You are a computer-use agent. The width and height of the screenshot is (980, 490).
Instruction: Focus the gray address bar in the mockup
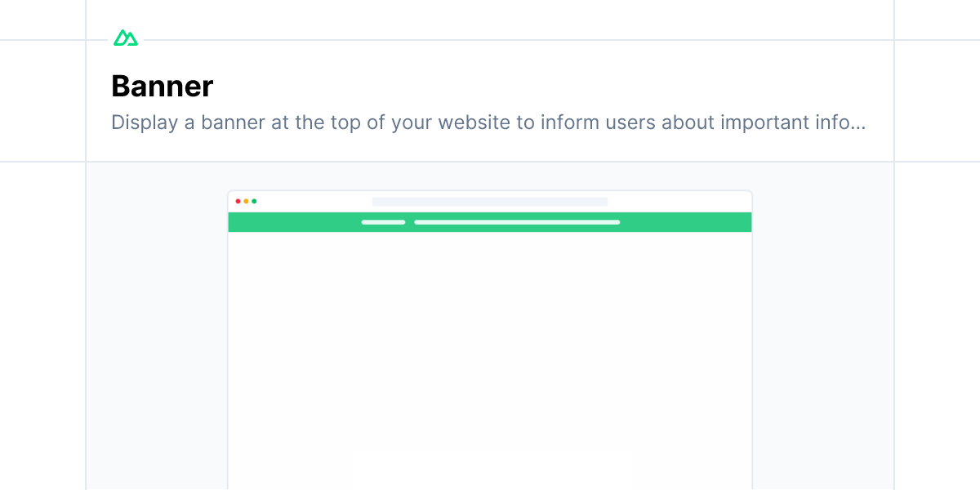(x=490, y=202)
